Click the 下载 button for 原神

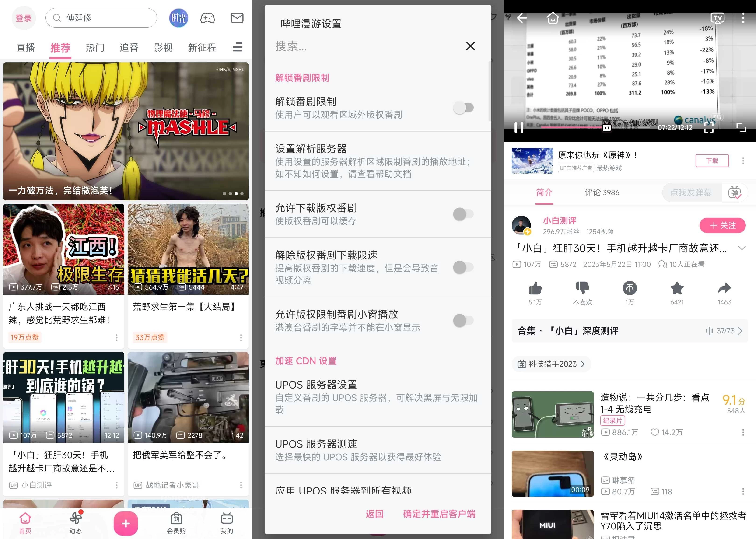[x=712, y=161]
